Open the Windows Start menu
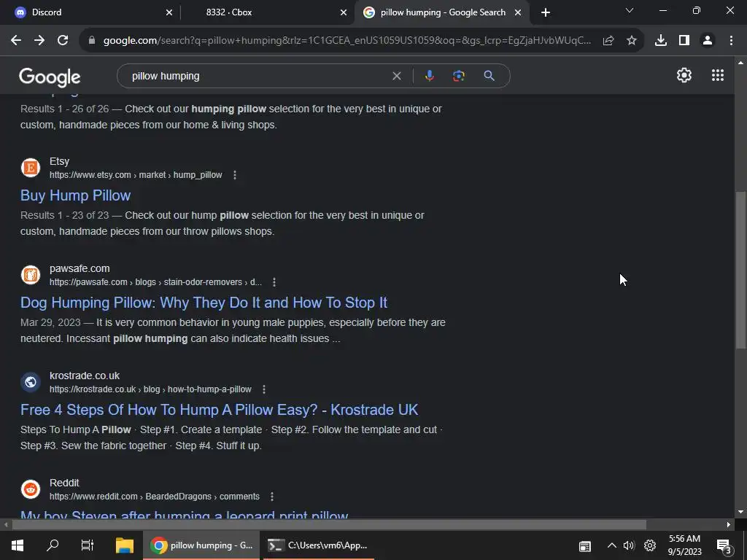Screen dimensions: 747x560 pos(18,545)
